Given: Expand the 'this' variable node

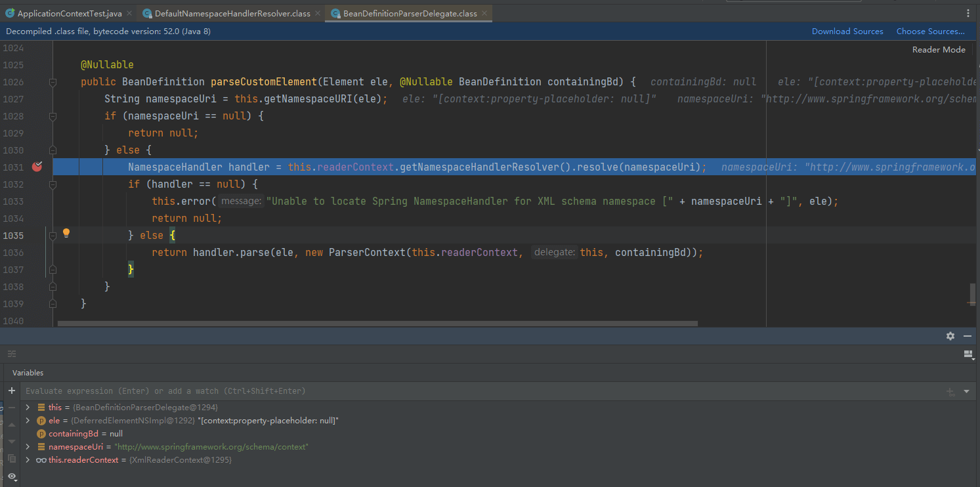Looking at the screenshot, I should point(28,408).
